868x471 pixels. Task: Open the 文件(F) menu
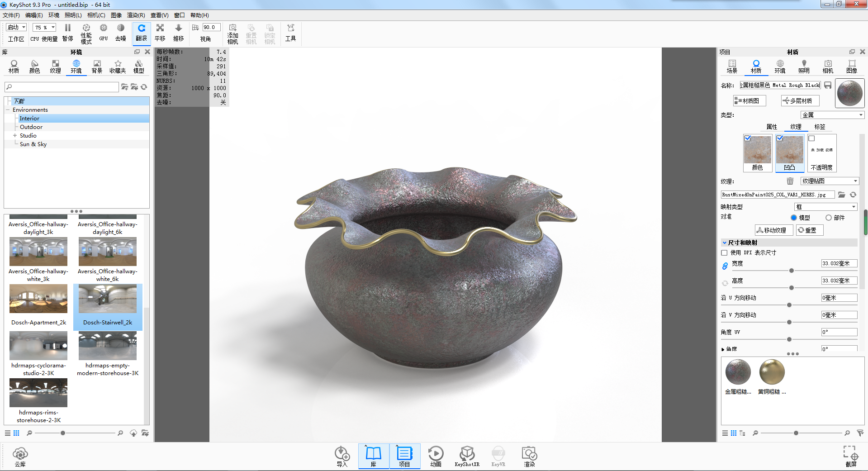pyautogui.click(x=11, y=15)
